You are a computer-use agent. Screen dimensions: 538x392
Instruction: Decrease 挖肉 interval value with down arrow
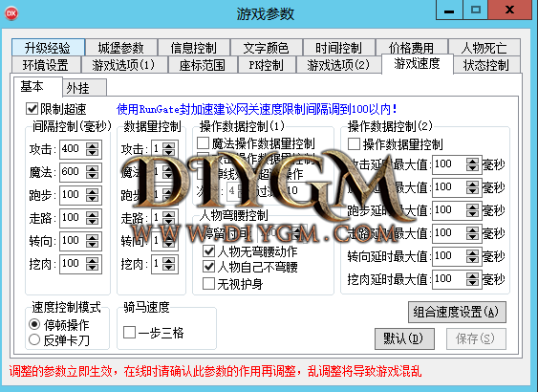pyautogui.click(x=92, y=267)
